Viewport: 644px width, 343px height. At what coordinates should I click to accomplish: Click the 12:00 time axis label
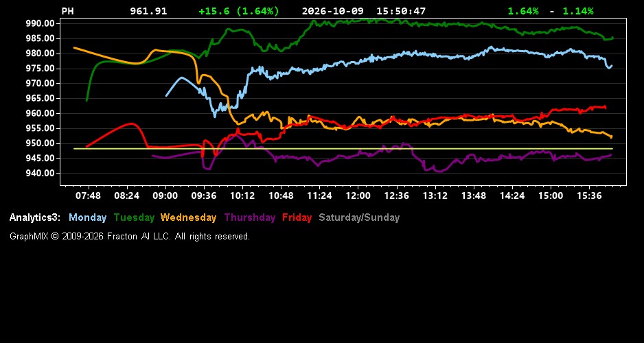[x=358, y=196]
